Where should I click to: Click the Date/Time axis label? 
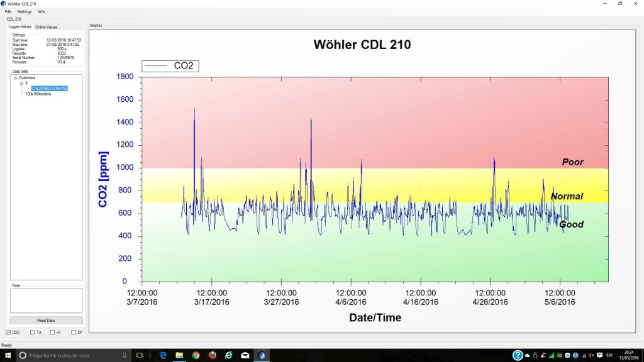pyautogui.click(x=375, y=317)
